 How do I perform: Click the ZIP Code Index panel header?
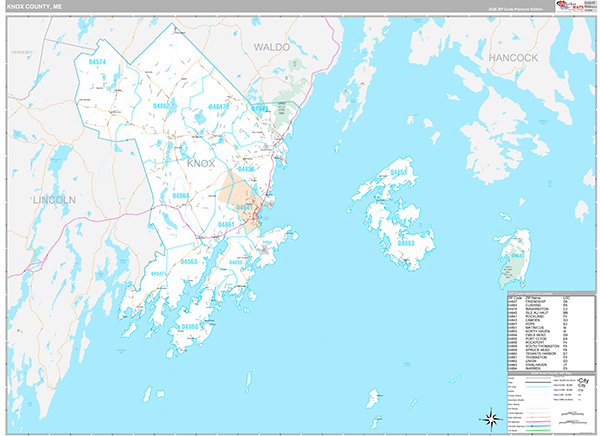coord(551,293)
